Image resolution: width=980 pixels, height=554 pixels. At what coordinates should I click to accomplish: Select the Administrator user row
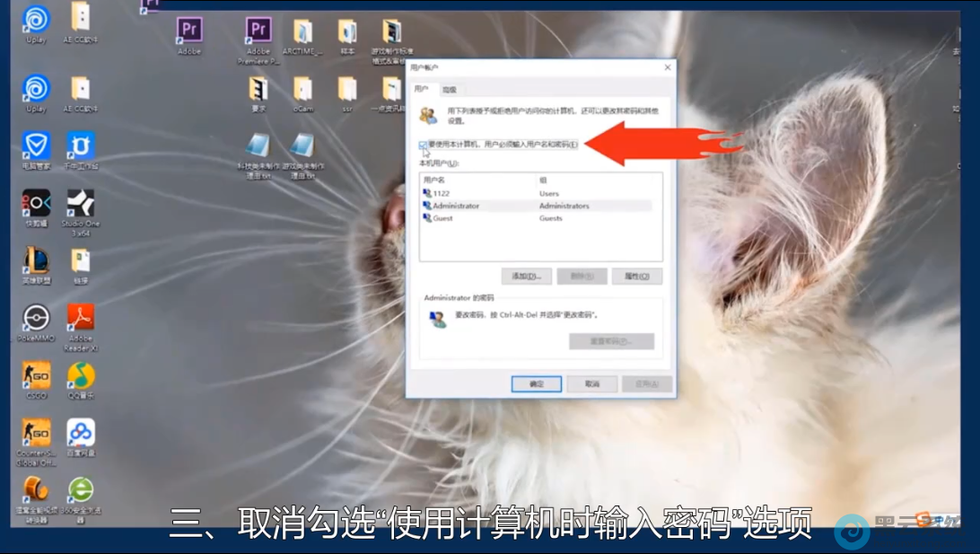[456, 206]
